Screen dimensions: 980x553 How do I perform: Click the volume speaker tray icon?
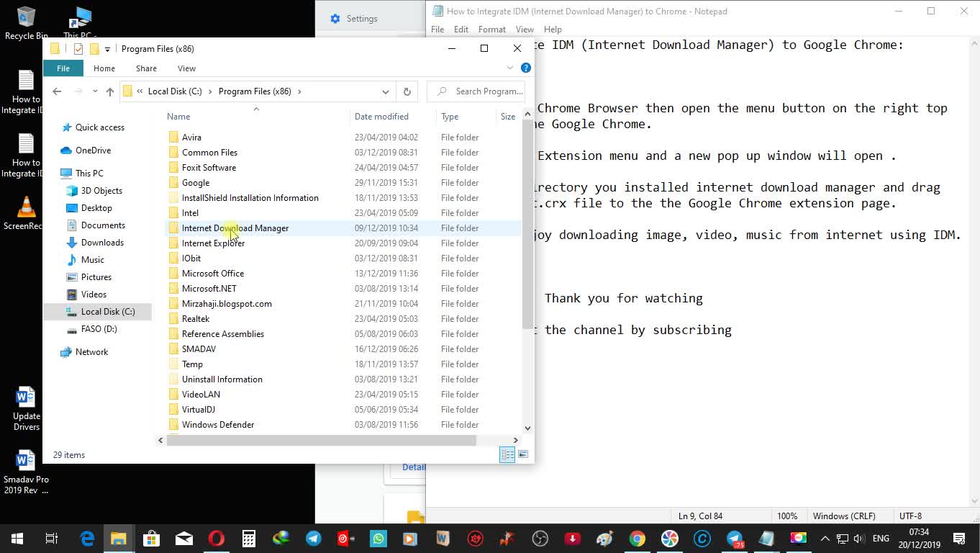pos(858,539)
